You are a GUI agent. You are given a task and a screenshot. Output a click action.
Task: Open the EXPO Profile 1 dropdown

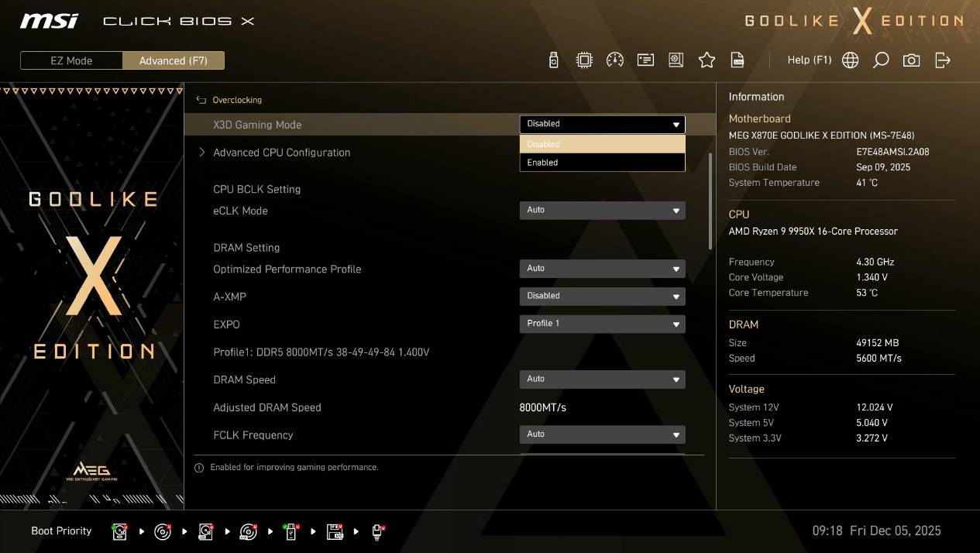point(602,324)
